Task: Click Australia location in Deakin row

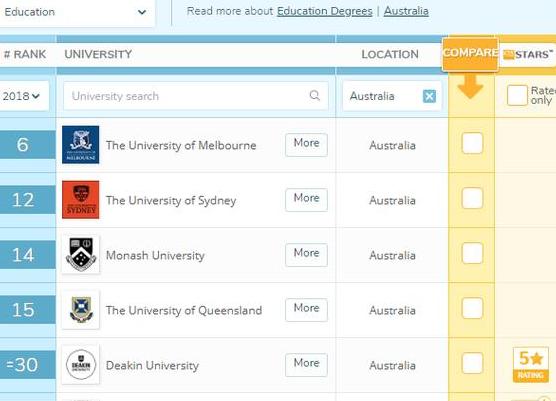Action: [392, 365]
